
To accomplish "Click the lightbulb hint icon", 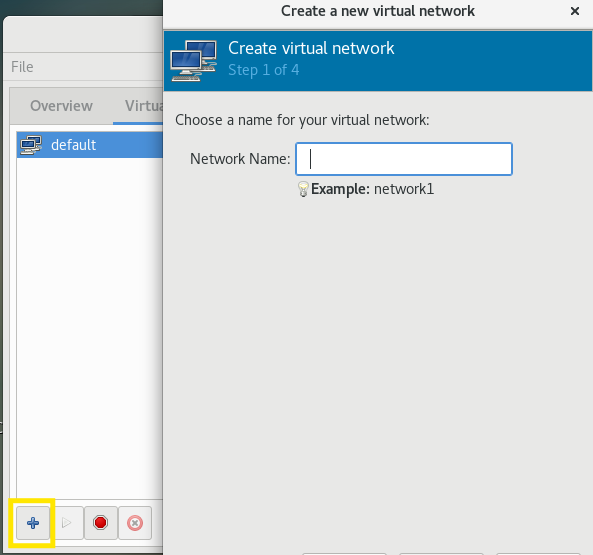I will 303,189.
